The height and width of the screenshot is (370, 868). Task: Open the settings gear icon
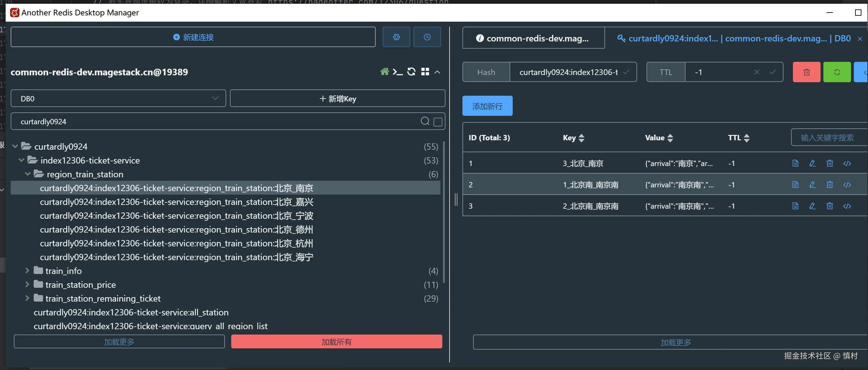396,37
